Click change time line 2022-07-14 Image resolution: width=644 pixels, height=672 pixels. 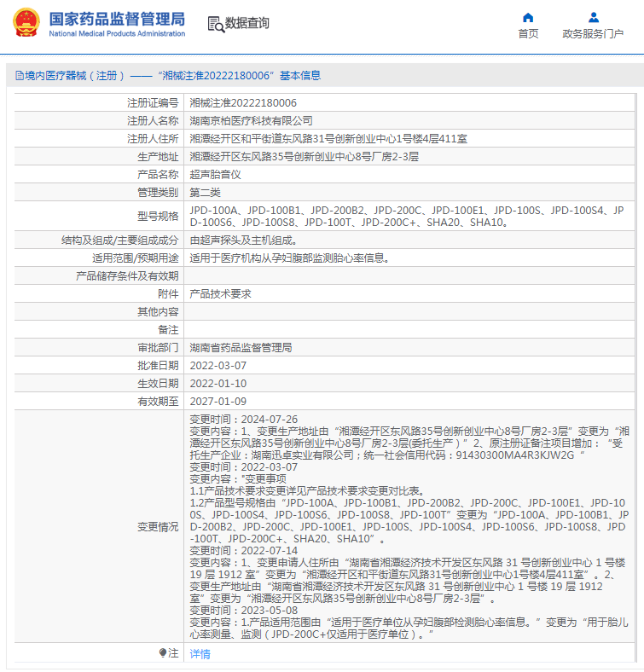(x=244, y=551)
